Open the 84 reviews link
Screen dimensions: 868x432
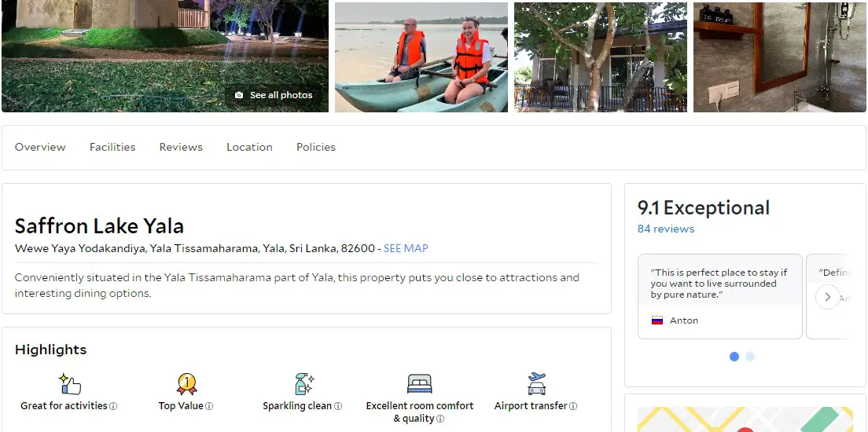click(666, 229)
